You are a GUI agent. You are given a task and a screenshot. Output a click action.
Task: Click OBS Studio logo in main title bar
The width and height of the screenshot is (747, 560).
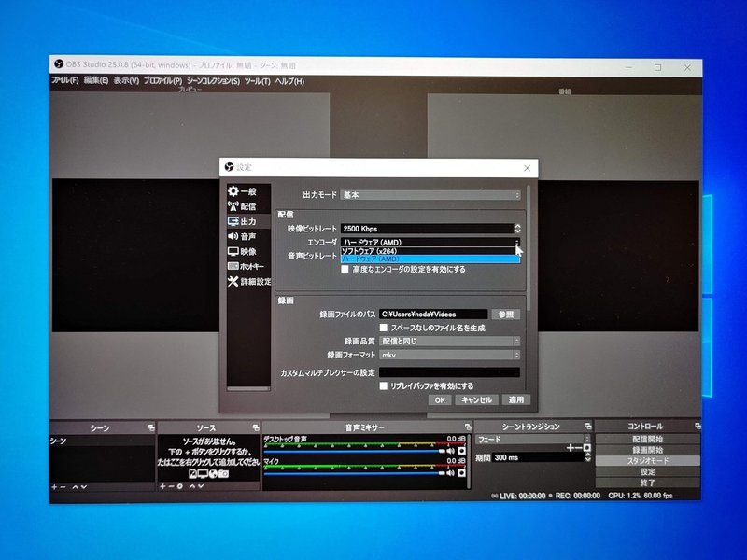pos(59,64)
